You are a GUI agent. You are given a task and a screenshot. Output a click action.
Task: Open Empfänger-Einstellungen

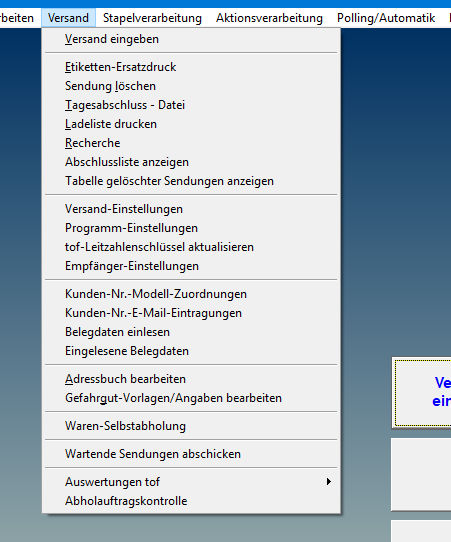[x=191, y=266]
